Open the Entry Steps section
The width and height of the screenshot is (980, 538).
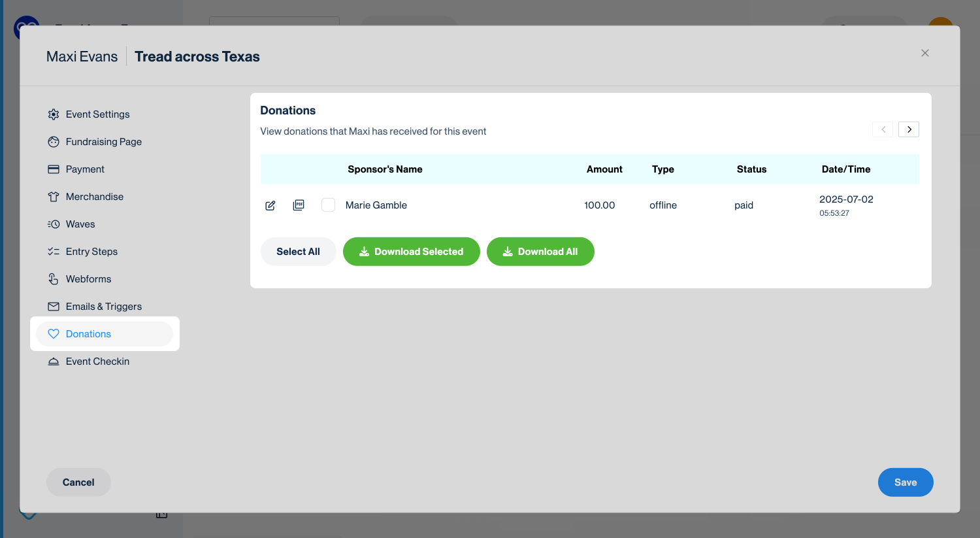pos(91,252)
